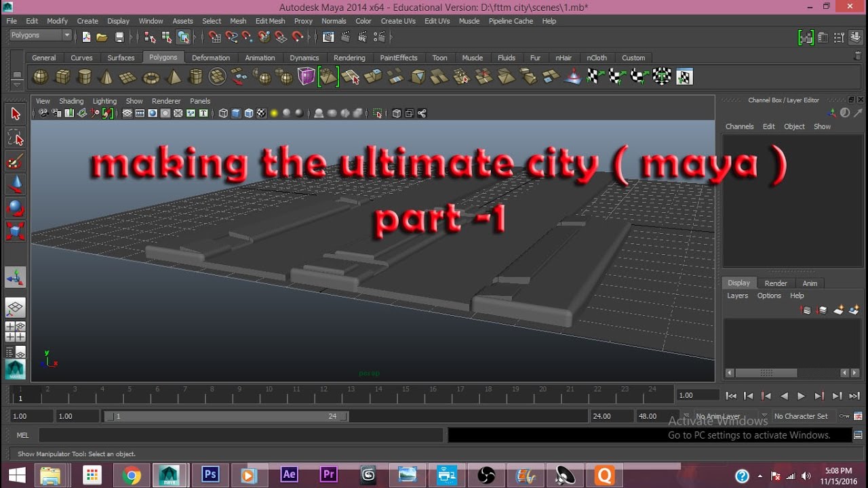
Task: Create a polygon pyramid from the shelf
Action: 174,77
